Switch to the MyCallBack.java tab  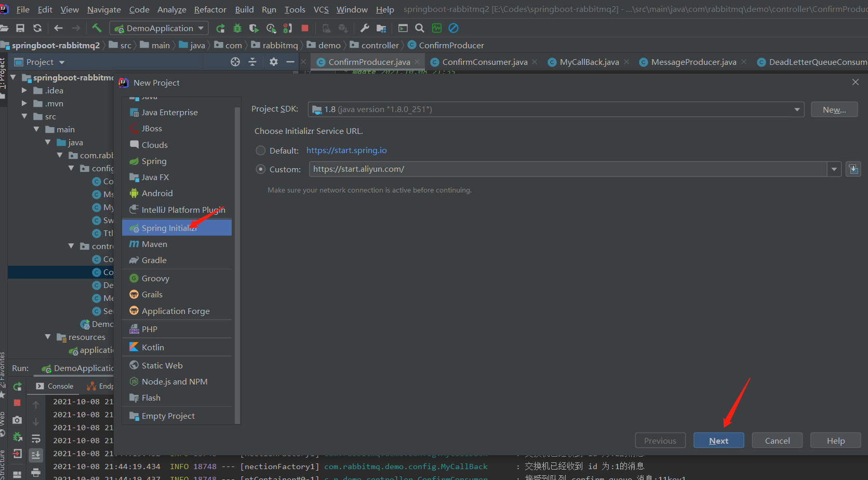(589, 62)
